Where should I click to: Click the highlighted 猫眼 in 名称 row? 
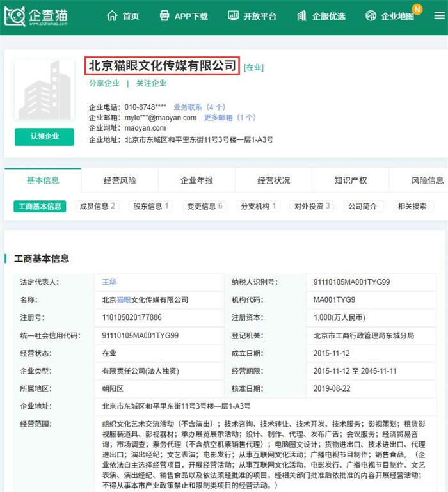[124, 299]
